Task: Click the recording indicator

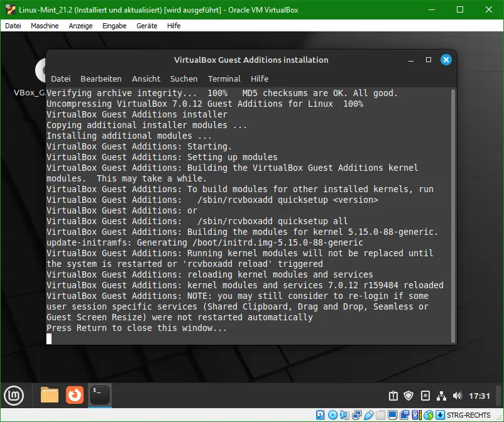Action: [405, 415]
